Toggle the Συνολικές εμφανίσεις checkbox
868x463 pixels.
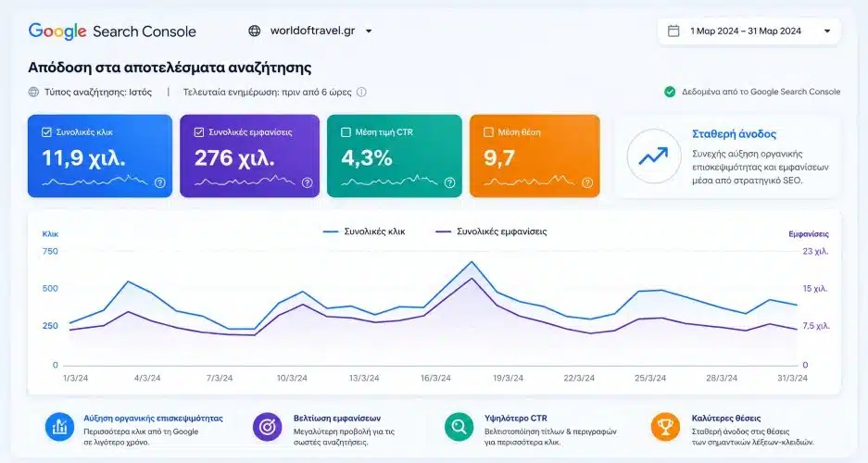(199, 132)
